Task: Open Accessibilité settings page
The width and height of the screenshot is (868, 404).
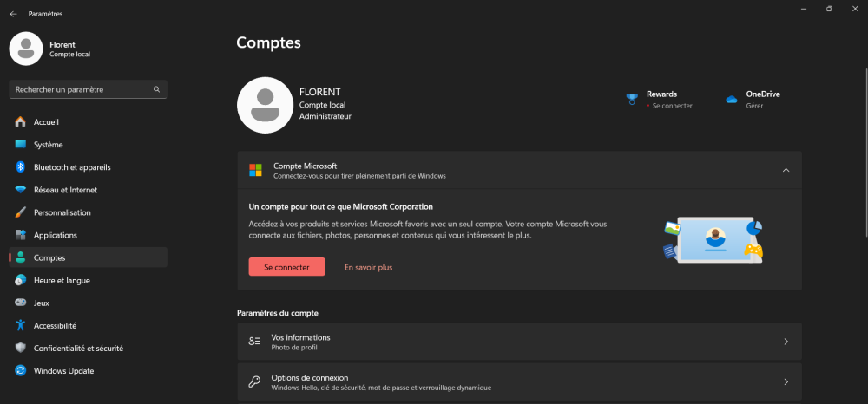Action: (88, 325)
